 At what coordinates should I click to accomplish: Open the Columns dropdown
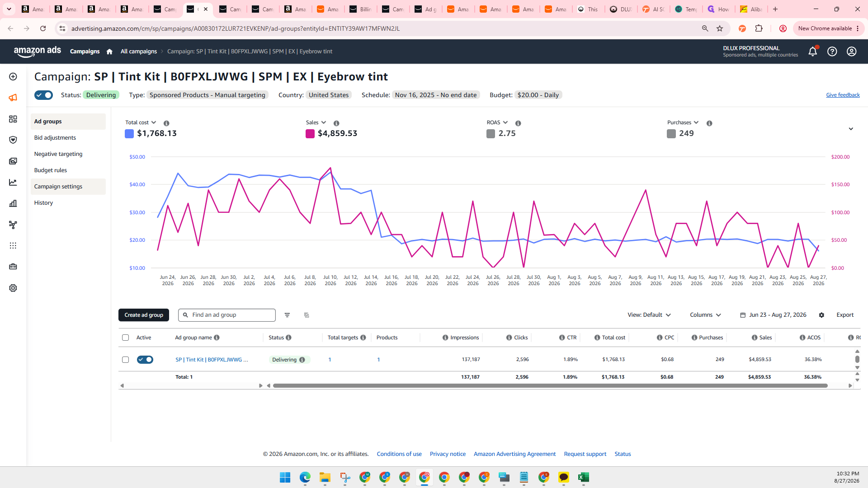point(705,315)
